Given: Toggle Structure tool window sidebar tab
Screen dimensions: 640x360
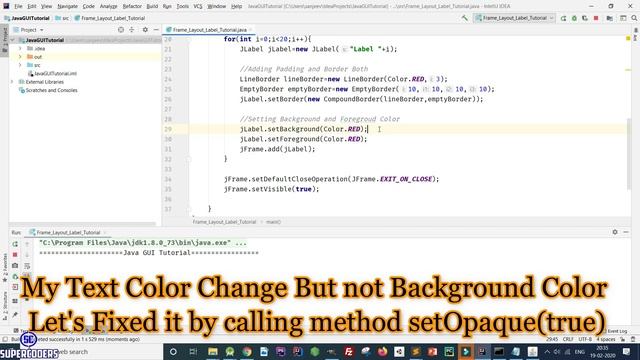Looking at the screenshot, I should click(x=4, y=305).
